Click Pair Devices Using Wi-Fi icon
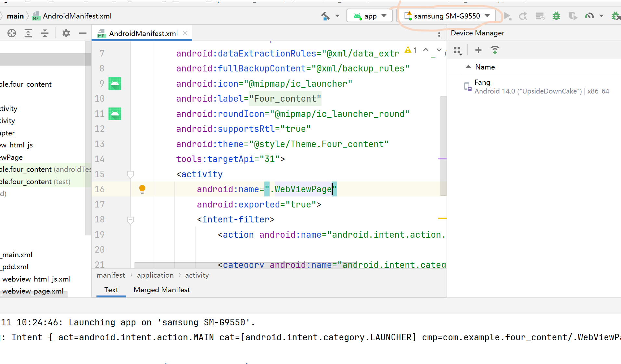 coord(495,50)
